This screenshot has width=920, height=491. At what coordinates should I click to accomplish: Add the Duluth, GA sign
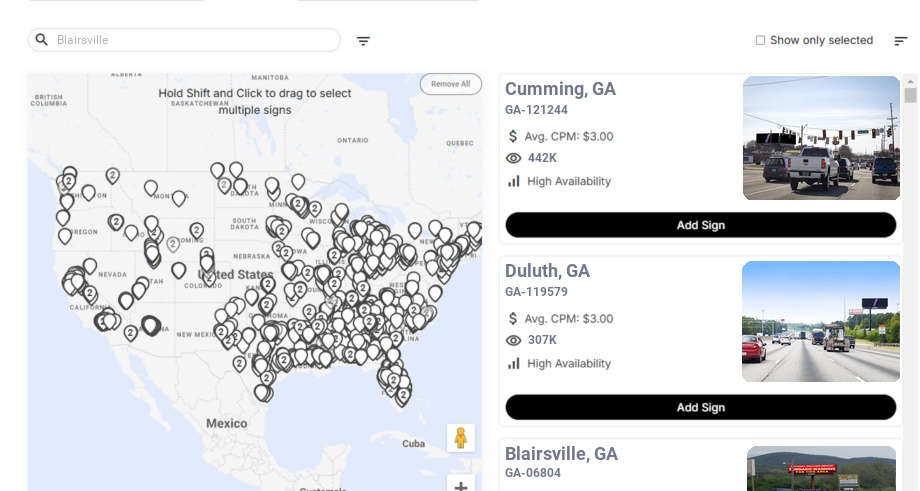[700, 407]
